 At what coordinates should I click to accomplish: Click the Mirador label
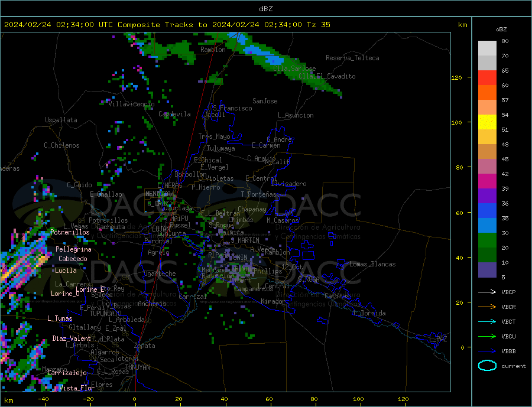click(273, 301)
